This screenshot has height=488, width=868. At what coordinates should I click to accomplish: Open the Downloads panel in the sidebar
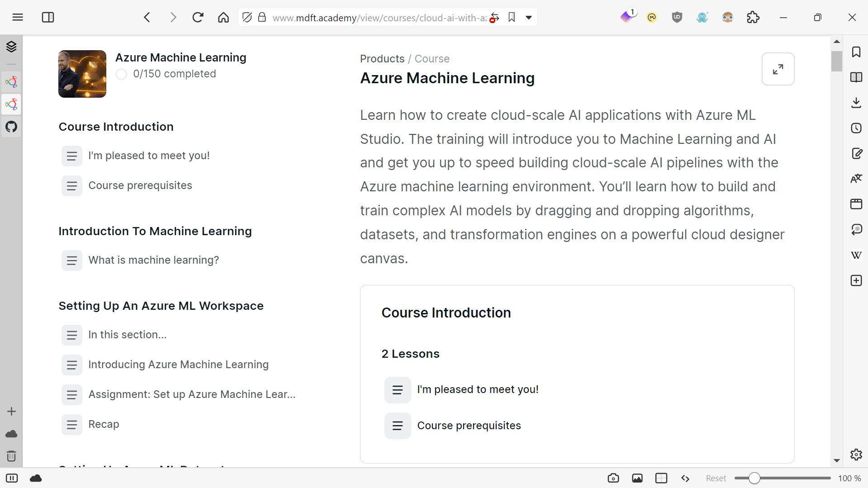(x=856, y=103)
